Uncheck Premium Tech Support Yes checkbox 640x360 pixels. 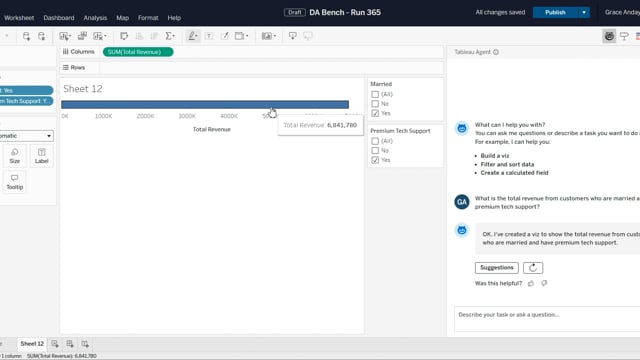click(375, 160)
